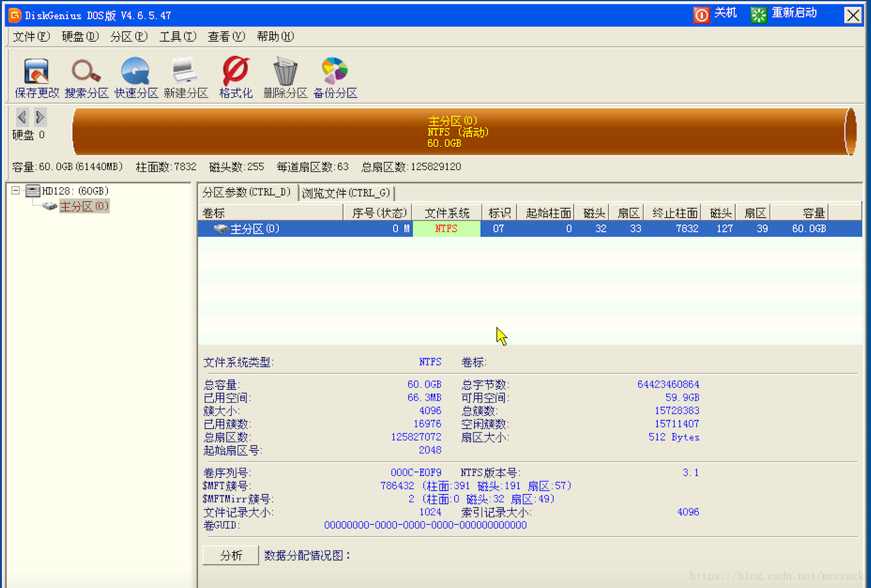Click the 数据分配情况图 label

(307, 555)
